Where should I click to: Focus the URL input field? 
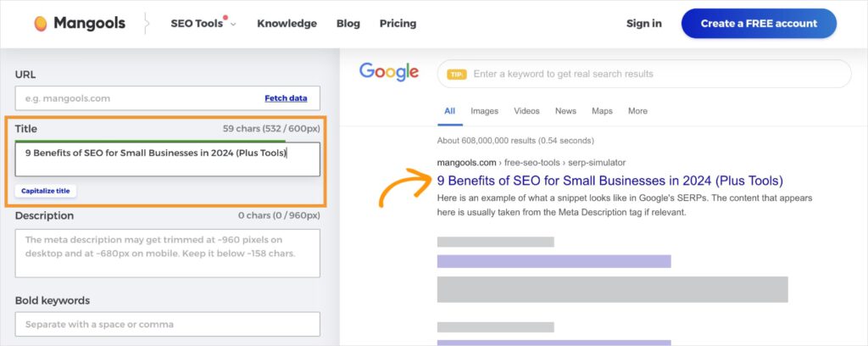[x=167, y=98]
